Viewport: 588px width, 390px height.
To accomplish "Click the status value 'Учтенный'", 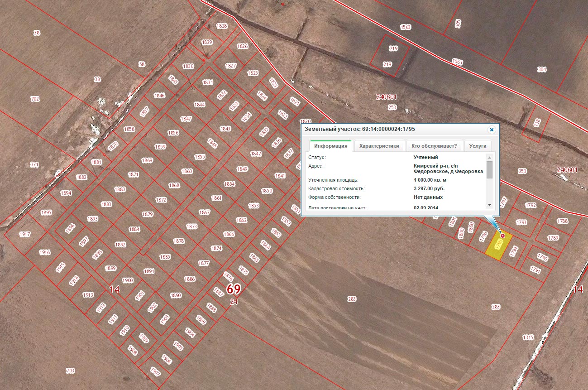I will tap(426, 157).
